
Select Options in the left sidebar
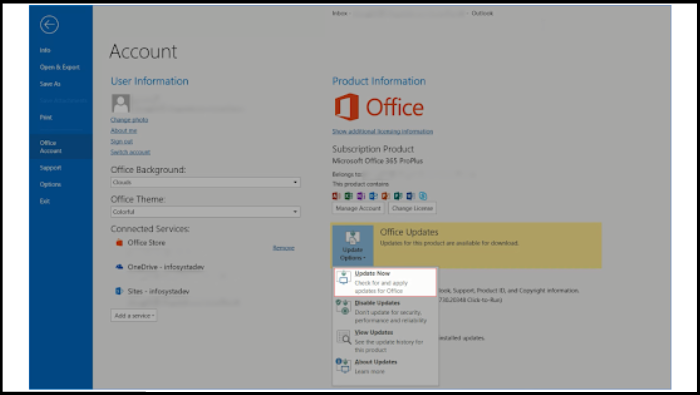pos(50,184)
